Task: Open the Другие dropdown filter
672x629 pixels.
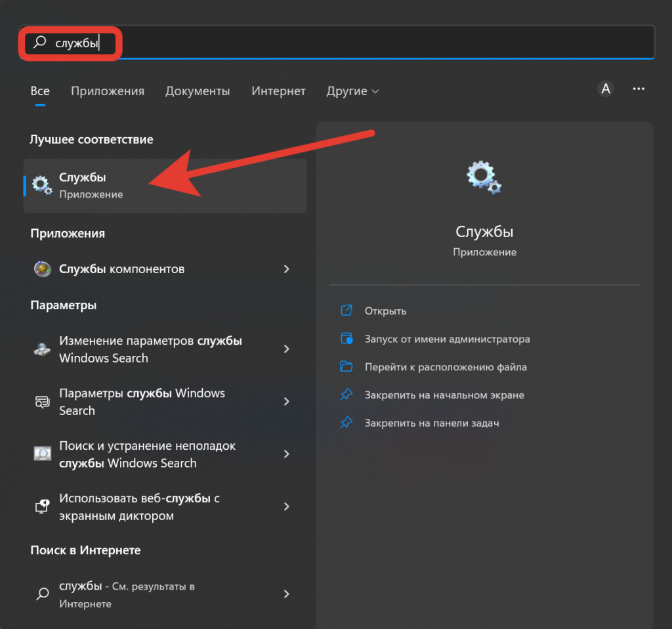Action: click(x=352, y=91)
